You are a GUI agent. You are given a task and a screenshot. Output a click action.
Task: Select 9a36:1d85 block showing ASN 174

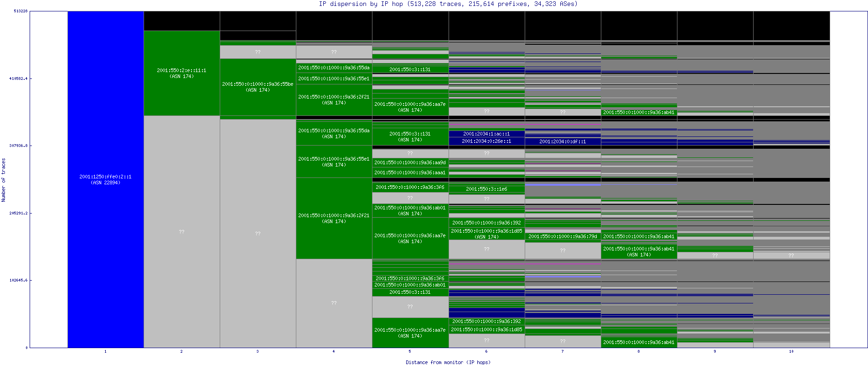pyautogui.click(x=487, y=234)
